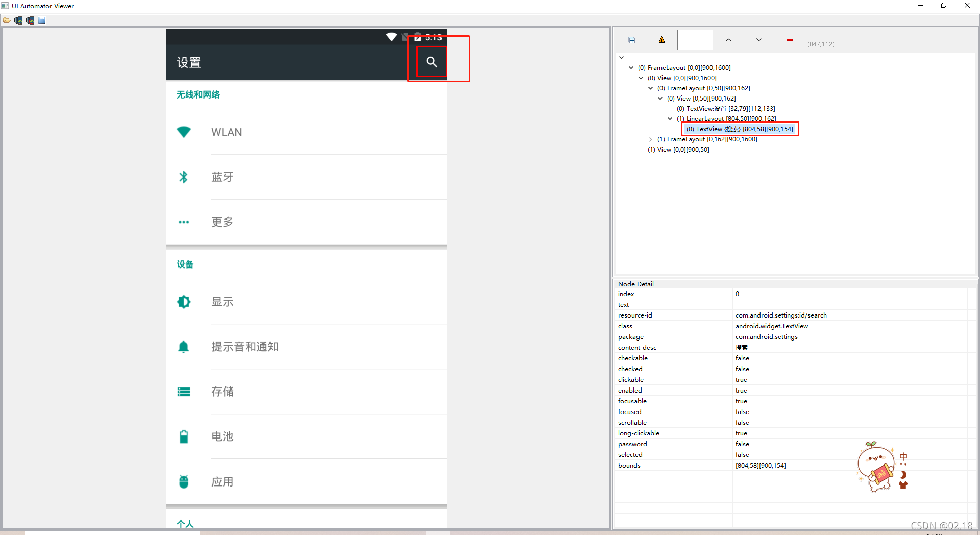Click the 更多 label in the screenshot

click(x=223, y=222)
